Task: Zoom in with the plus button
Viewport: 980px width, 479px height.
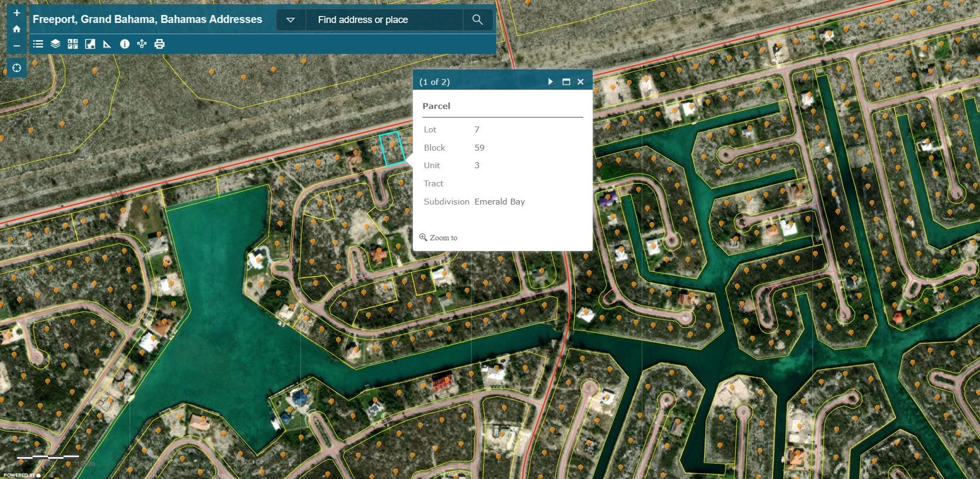Action: [x=17, y=13]
